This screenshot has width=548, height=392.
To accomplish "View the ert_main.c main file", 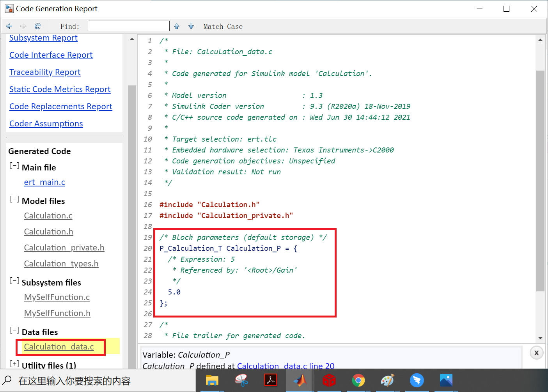I will [x=44, y=182].
